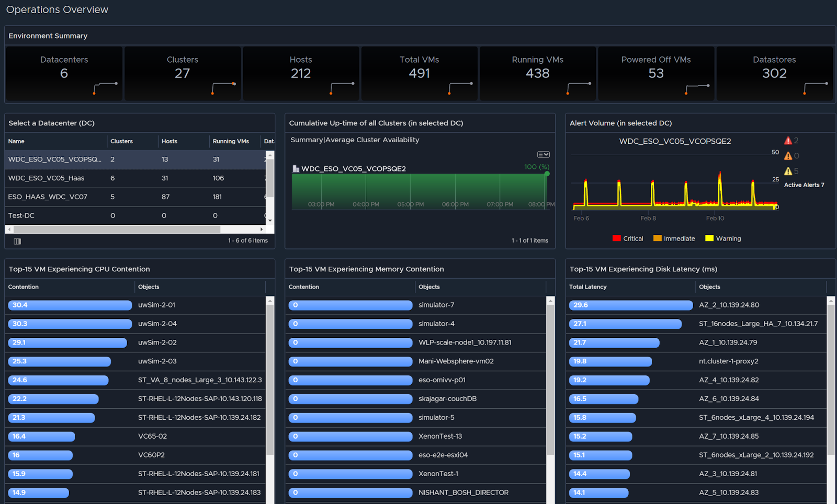The image size is (837, 504).
Task: Click the critical alerts red triangle icon
Action: click(788, 141)
